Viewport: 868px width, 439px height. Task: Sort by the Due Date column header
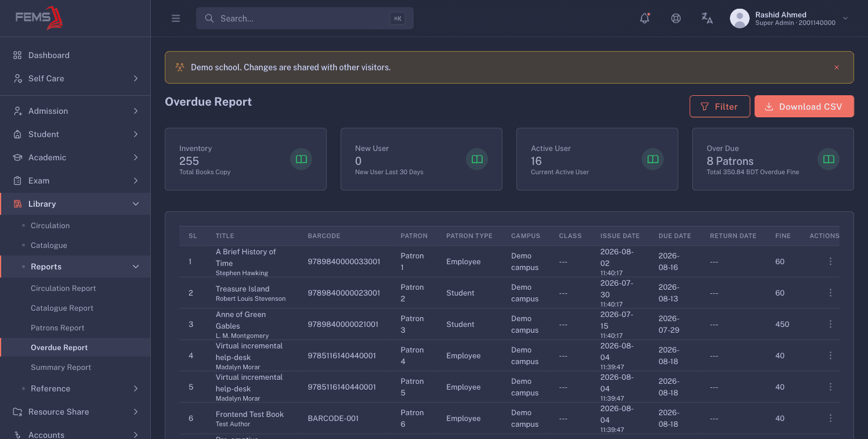[x=675, y=236]
